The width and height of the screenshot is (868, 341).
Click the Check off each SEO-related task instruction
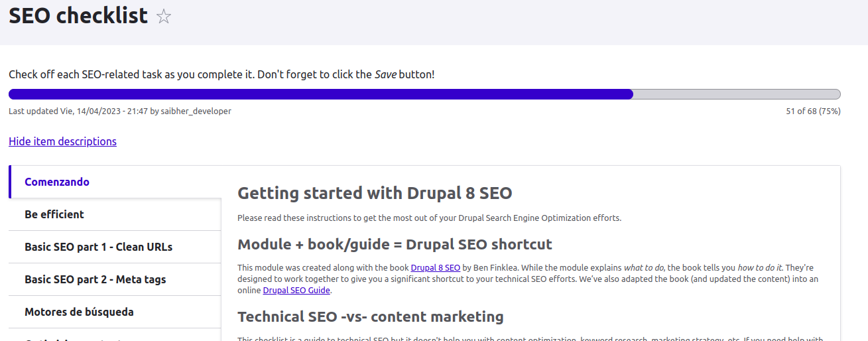(x=221, y=74)
